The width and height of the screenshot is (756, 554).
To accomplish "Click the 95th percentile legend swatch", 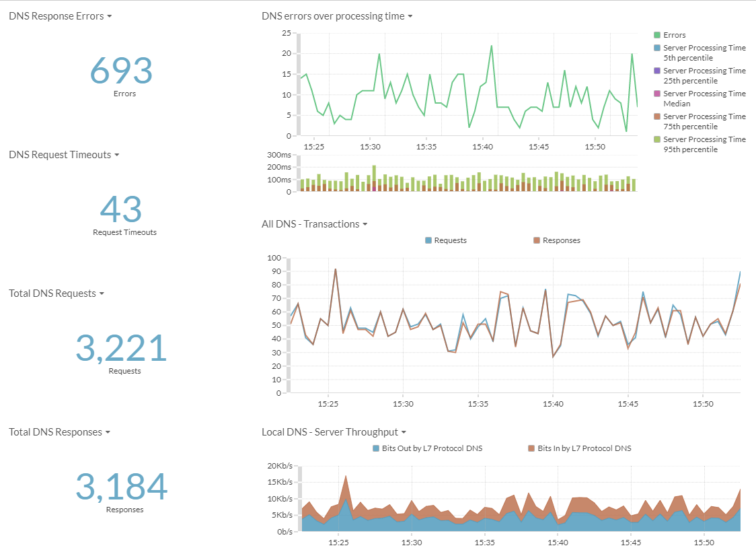I will [656, 139].
